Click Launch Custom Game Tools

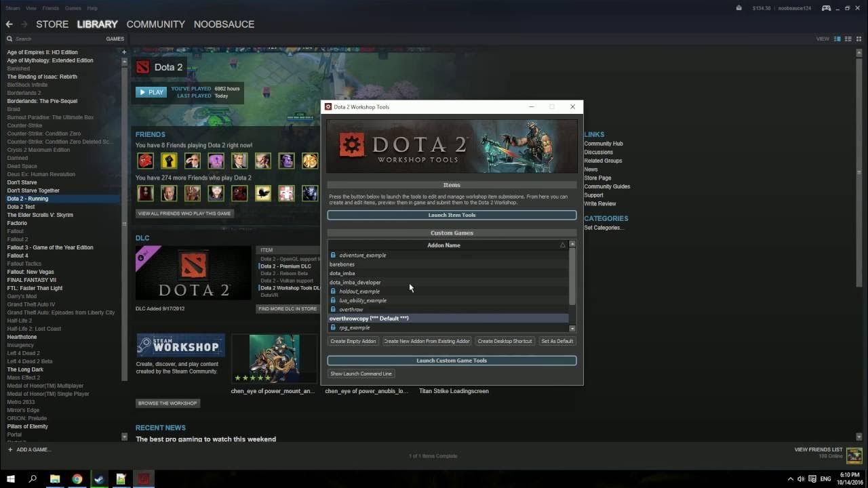[x=452, y=361]
